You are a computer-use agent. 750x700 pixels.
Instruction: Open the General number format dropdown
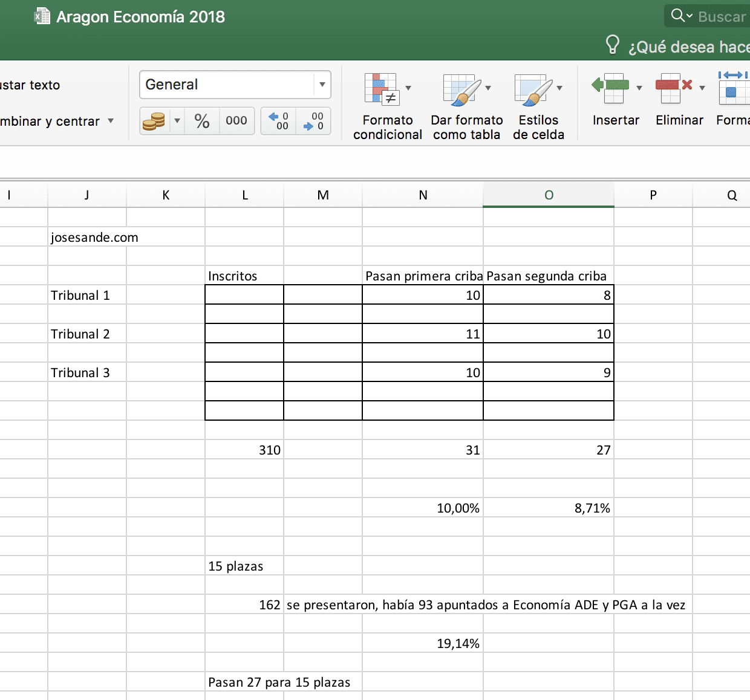(322, 85)
